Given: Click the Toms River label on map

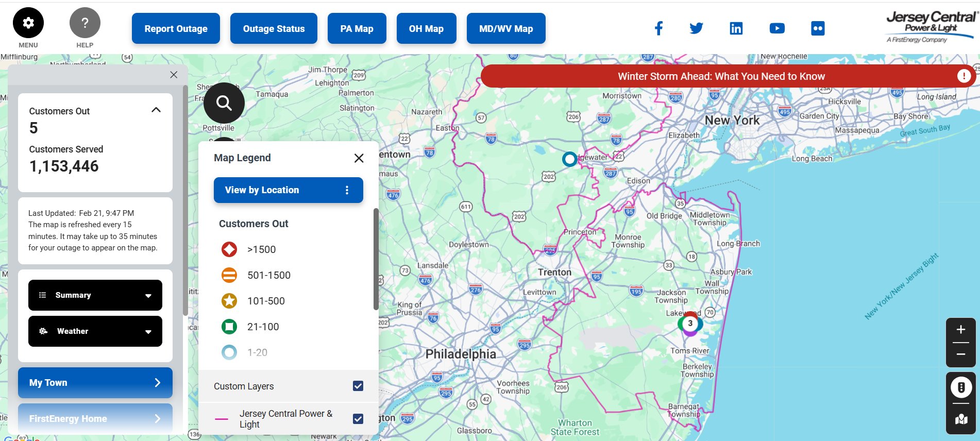Looking at the screenshot, I should point(690,351).
